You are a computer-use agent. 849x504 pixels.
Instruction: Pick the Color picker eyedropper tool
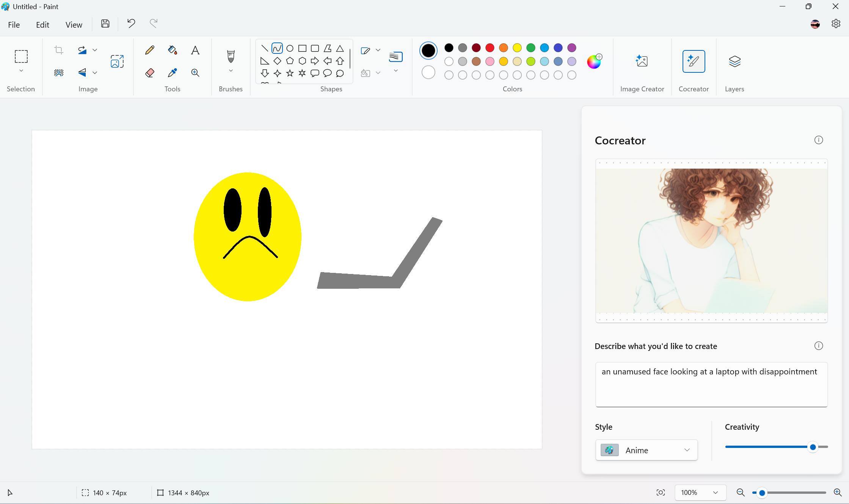(173, 73)
